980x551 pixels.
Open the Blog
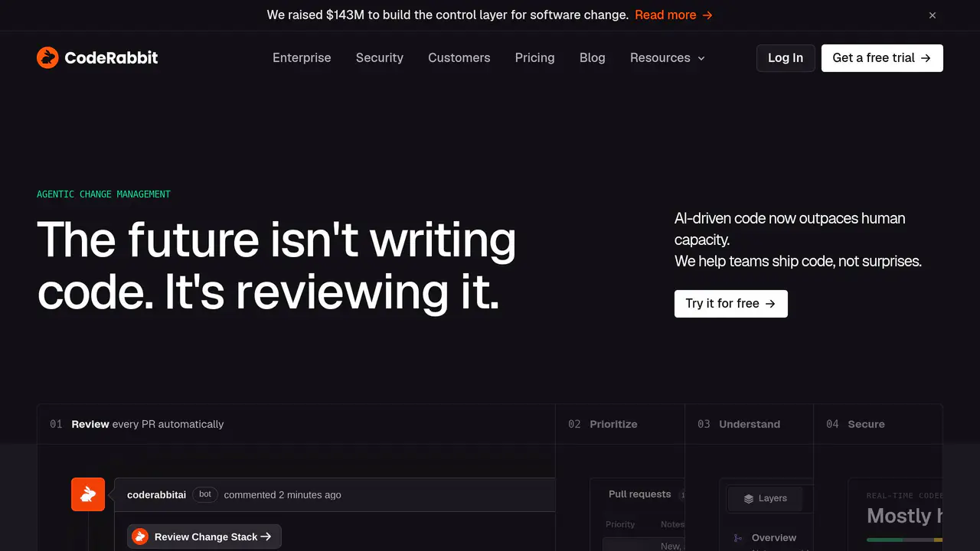[593, 57]
